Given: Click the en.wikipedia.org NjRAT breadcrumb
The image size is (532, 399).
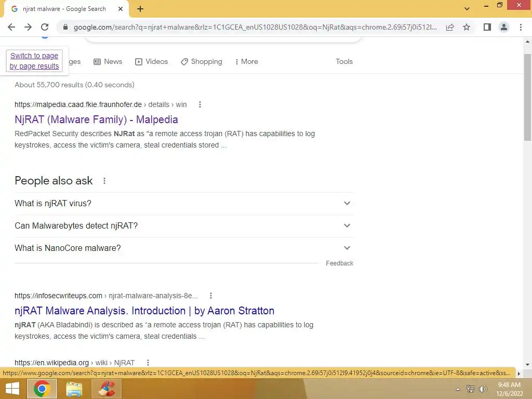Looking at the screenshot, I should pyautogui.click(x=75, y=362).
